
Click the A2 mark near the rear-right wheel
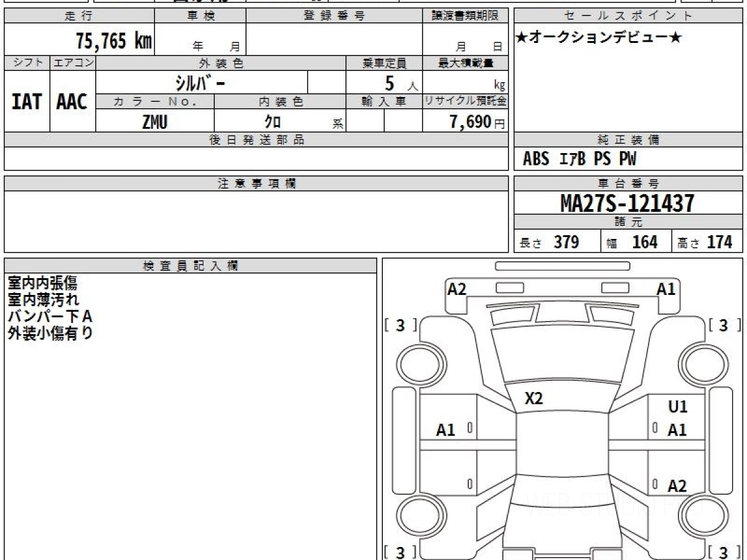(x=677, y=486)
